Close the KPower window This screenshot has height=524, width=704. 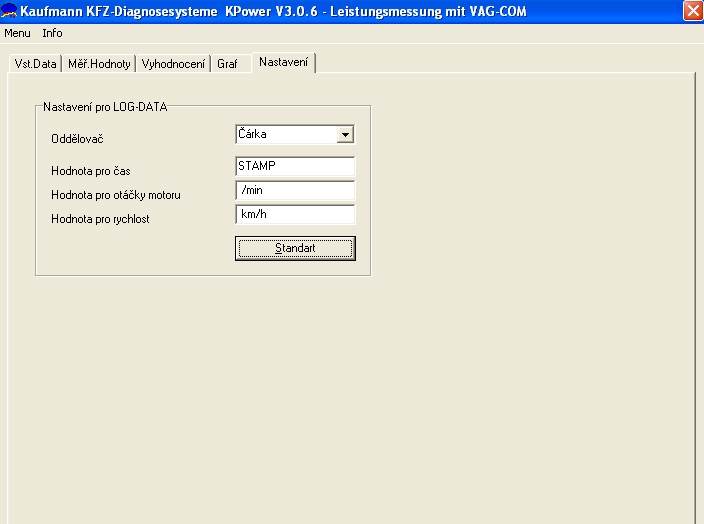(692, 11)
